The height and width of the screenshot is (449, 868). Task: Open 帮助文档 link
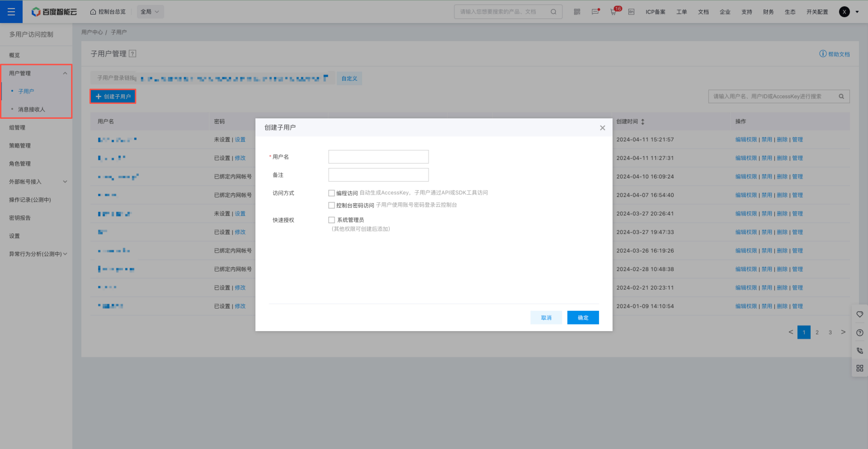[835, 54]
